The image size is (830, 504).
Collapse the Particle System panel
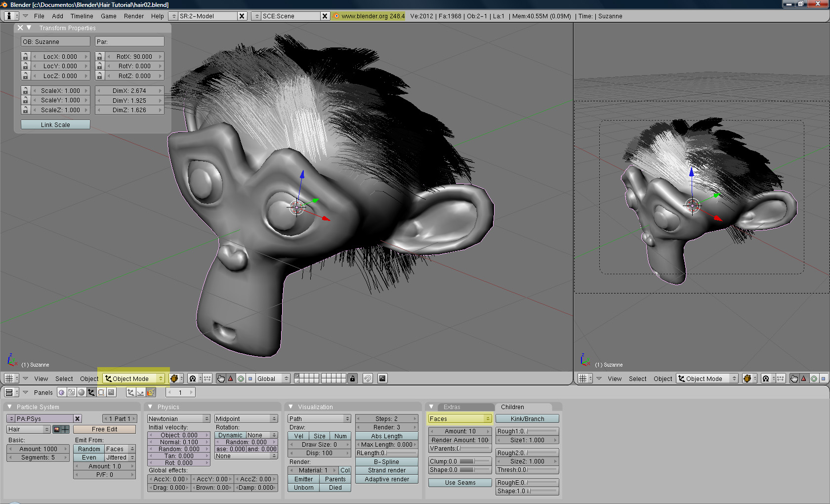9,407
